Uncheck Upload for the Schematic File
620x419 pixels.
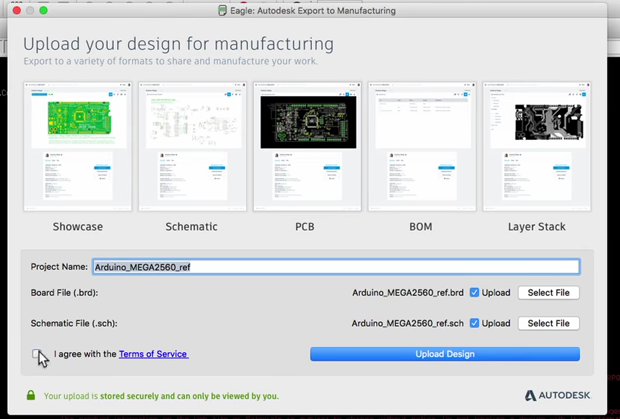click(x=474, y=323)
